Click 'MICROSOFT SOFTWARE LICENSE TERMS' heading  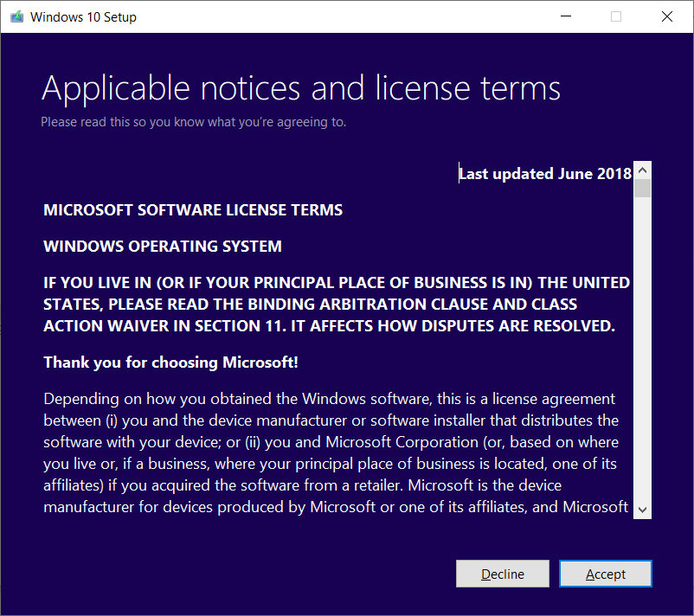click(193, 209)
